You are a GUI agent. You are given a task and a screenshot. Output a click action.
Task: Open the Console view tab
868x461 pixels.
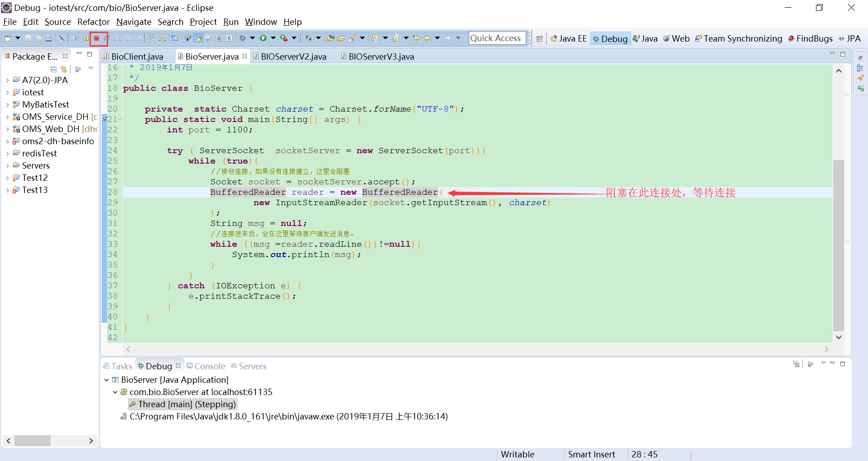[206, 366]
